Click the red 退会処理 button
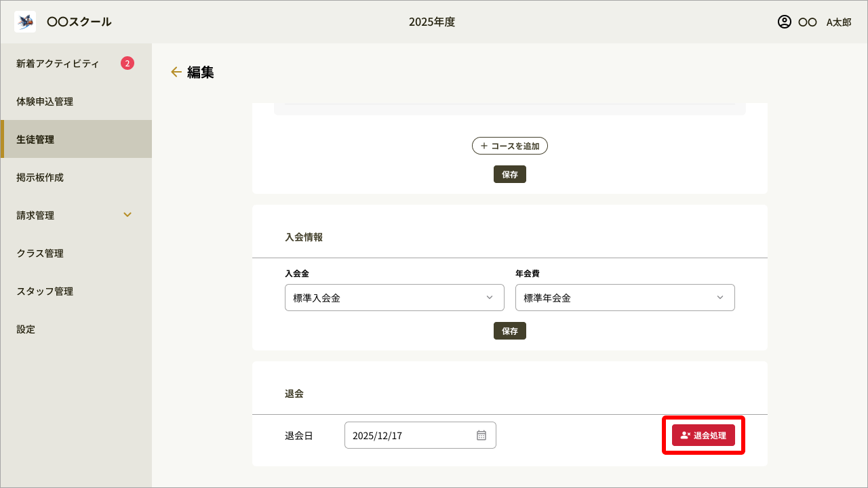The height and width of the screenshot is (488, 868). click(x=703, y=435)
